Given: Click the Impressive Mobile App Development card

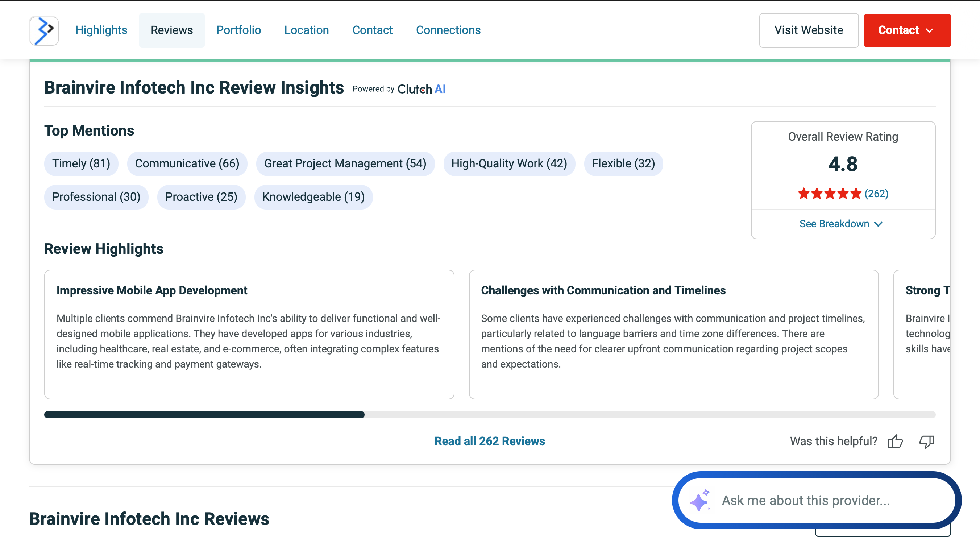Looking at the screenshot, I should 249,335.
